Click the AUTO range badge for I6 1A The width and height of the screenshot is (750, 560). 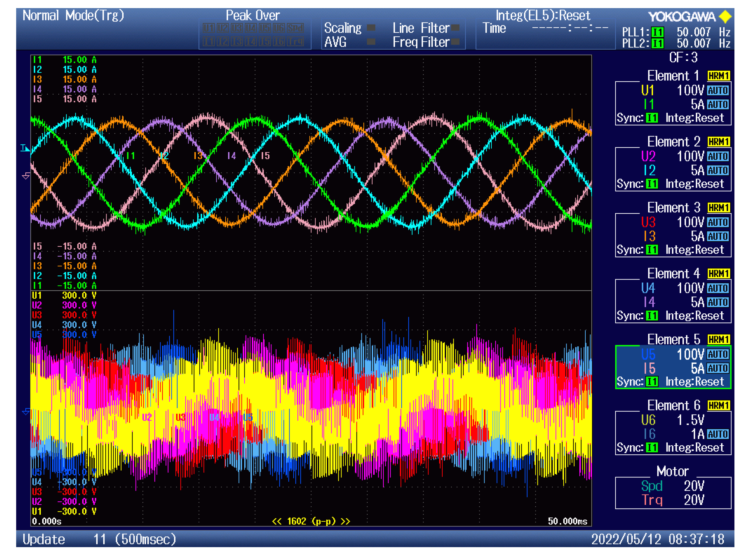[717, 434]
